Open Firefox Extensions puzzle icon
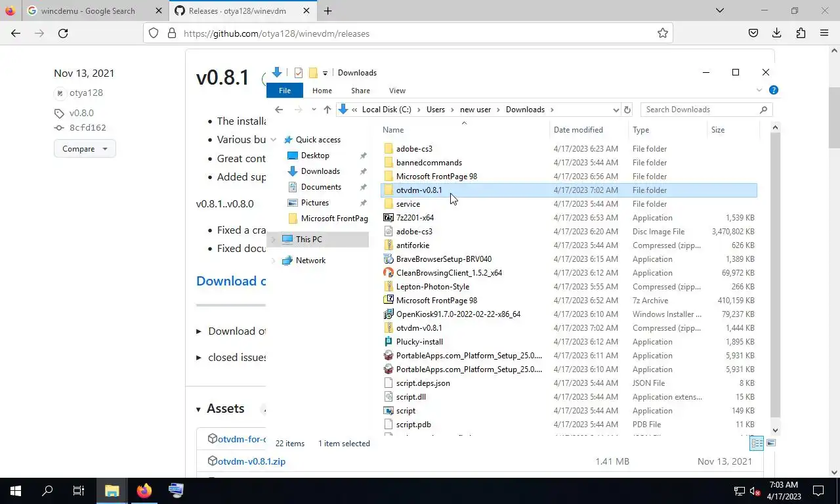This screenshot has height=504, width=840. [801, 33]
